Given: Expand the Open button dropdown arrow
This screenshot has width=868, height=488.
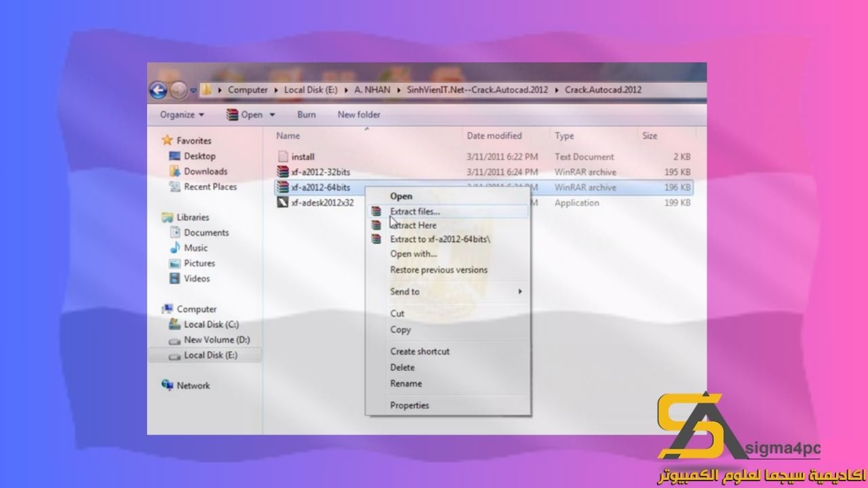Looking at the screenshot, I should pos(273,115).
